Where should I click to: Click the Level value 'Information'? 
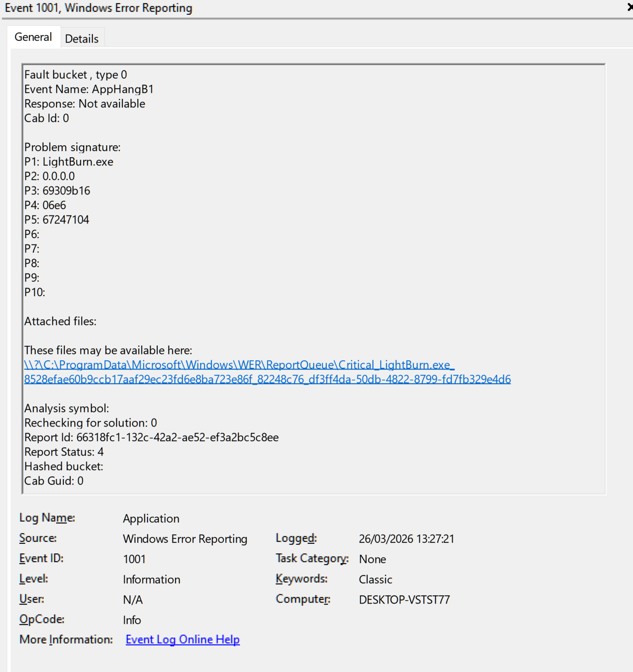tap(151, 579)
